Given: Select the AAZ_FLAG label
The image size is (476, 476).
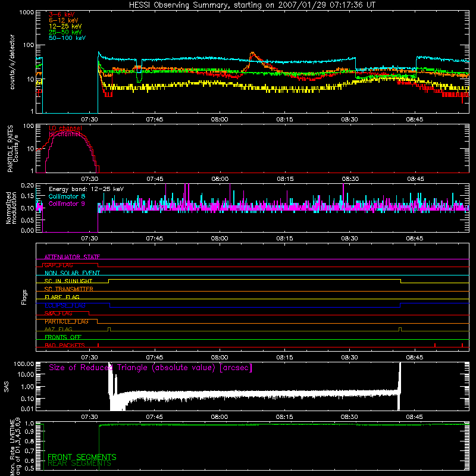Looking at the screenshot, I should 58,329.
